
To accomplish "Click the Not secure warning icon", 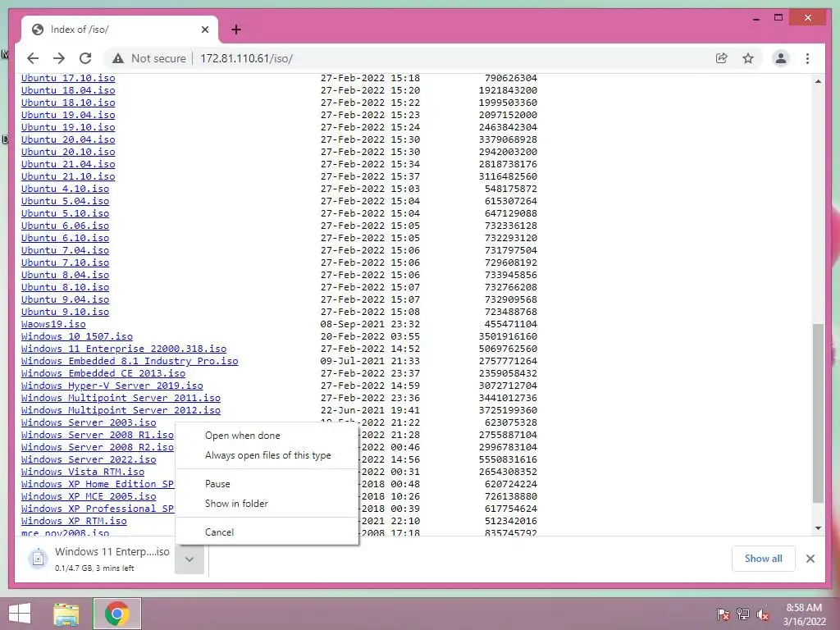I will 118,58.
